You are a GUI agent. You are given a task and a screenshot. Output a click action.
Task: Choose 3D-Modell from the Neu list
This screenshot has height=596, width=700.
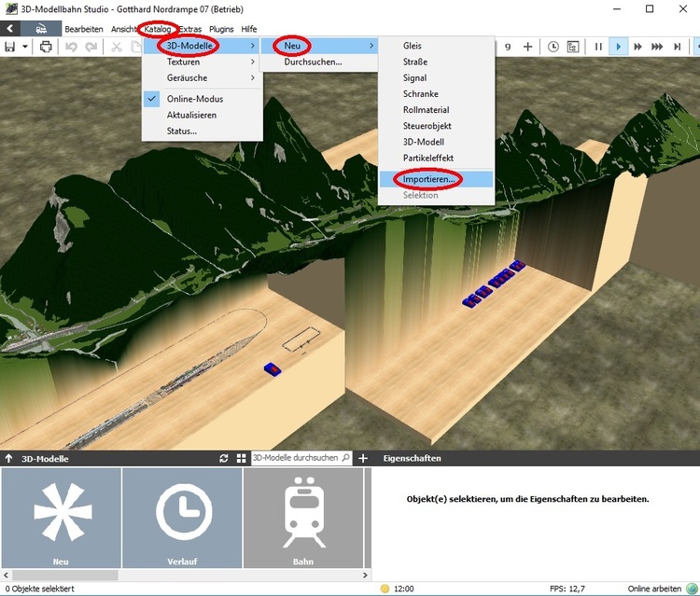(x=436, y=142)
